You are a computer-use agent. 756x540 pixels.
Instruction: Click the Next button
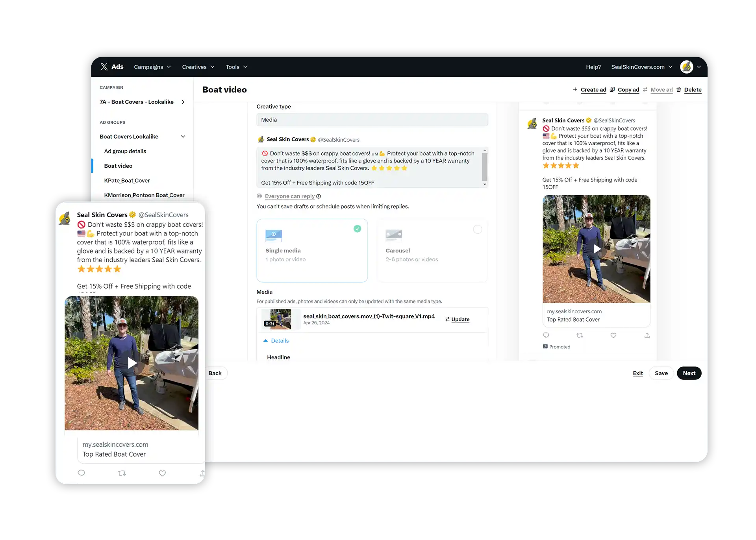(x=689, y=373)
